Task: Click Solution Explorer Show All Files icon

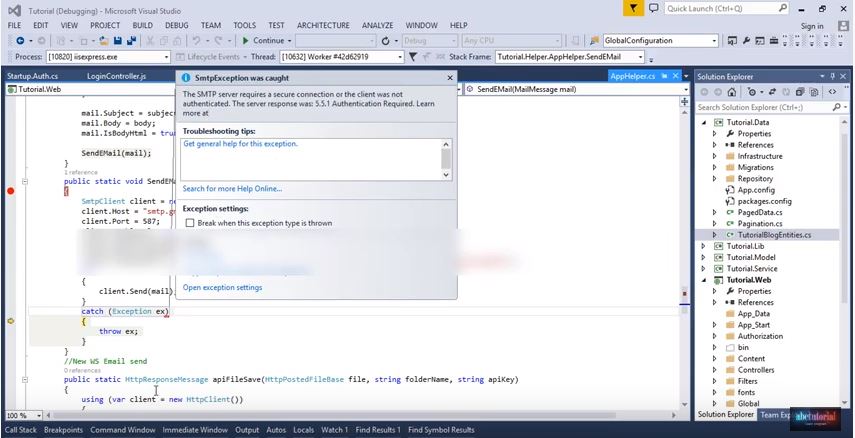Action: [x=814, y=92]
